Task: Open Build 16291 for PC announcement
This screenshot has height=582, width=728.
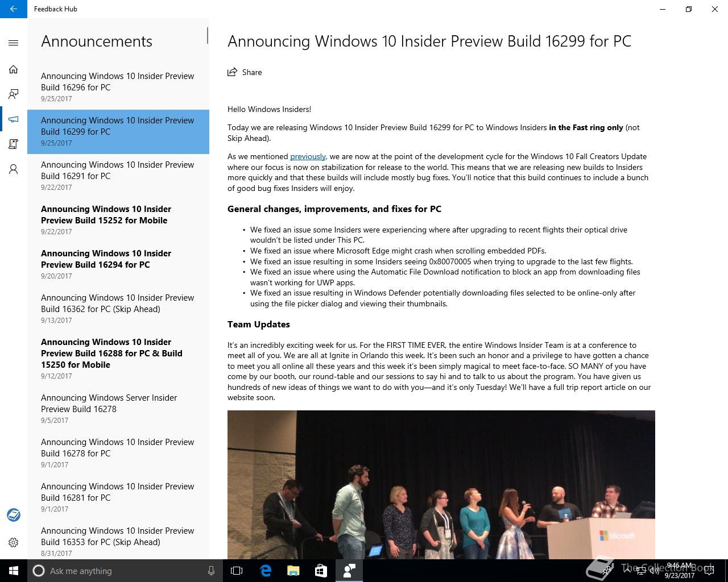Action: pyautogui.click(x=118, y=176)
